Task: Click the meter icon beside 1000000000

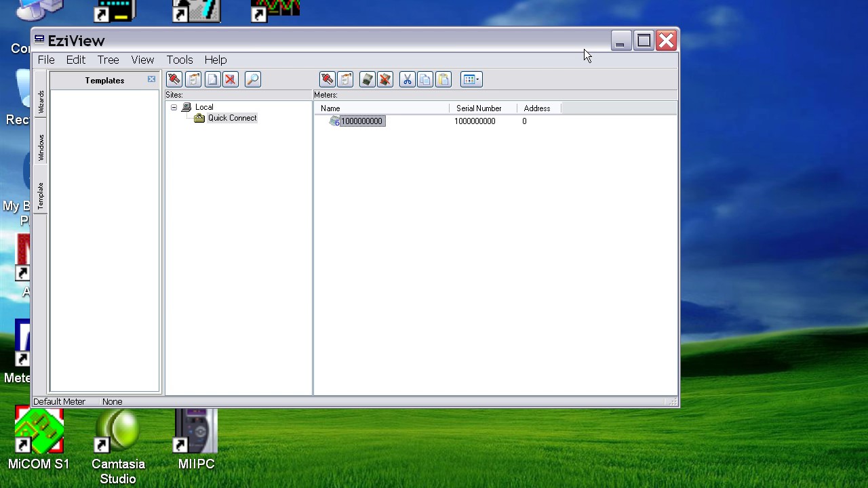Action: 334,121
